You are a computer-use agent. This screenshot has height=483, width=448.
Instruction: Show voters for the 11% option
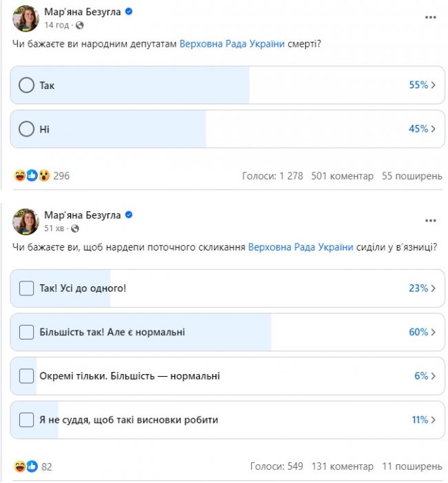(x=434, y=420)
